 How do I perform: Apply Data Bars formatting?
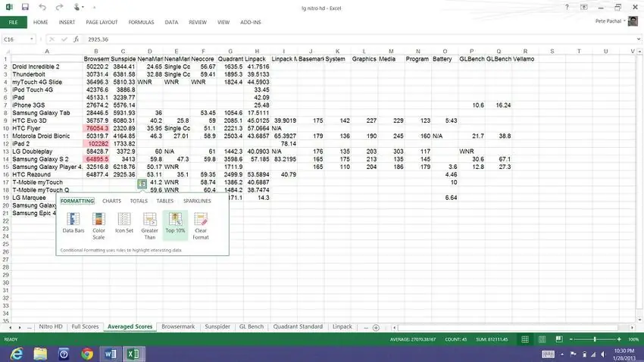click(73, 223)
